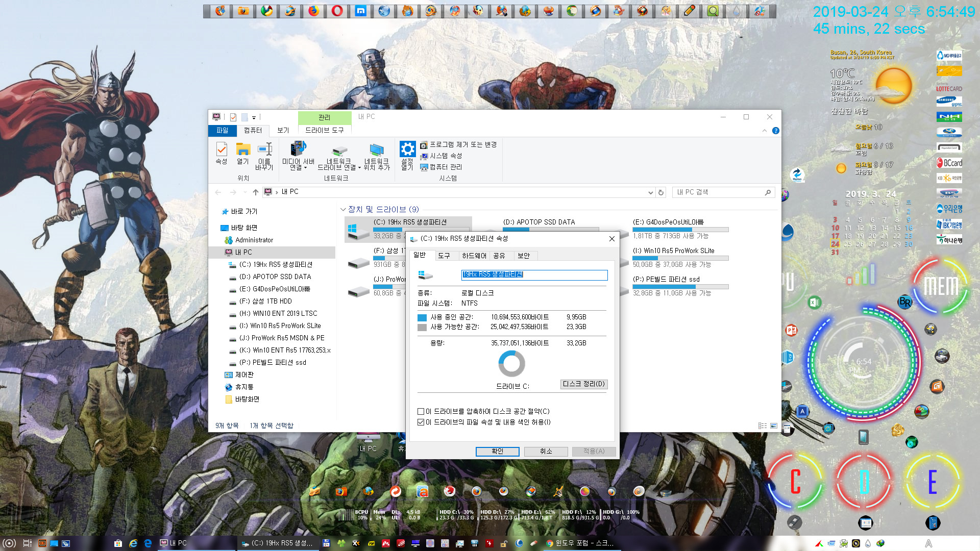Click LOTTECARD shortcut on desktop

coord(949,88)
